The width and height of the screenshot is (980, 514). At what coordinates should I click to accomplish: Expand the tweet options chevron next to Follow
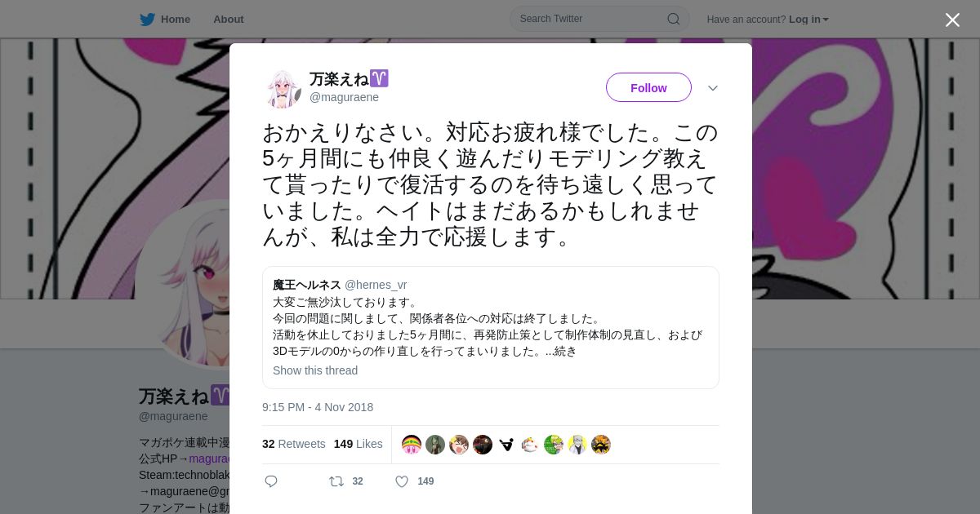(713, 88)
